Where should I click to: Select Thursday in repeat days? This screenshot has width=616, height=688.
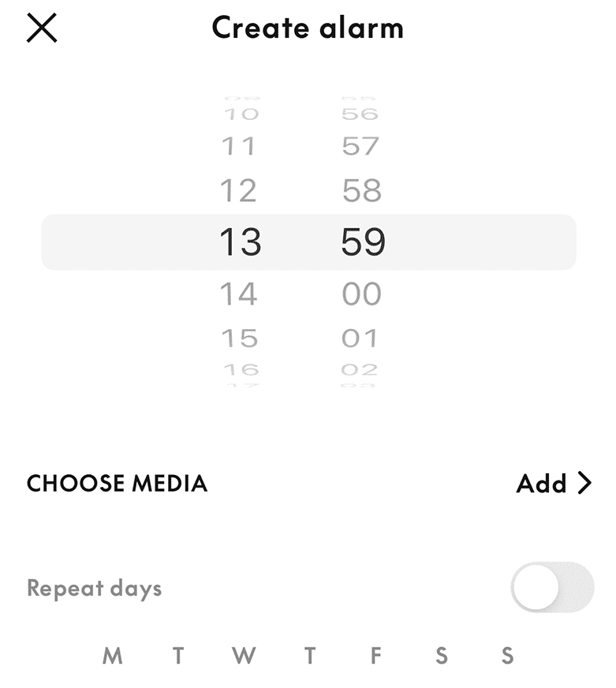310,656
